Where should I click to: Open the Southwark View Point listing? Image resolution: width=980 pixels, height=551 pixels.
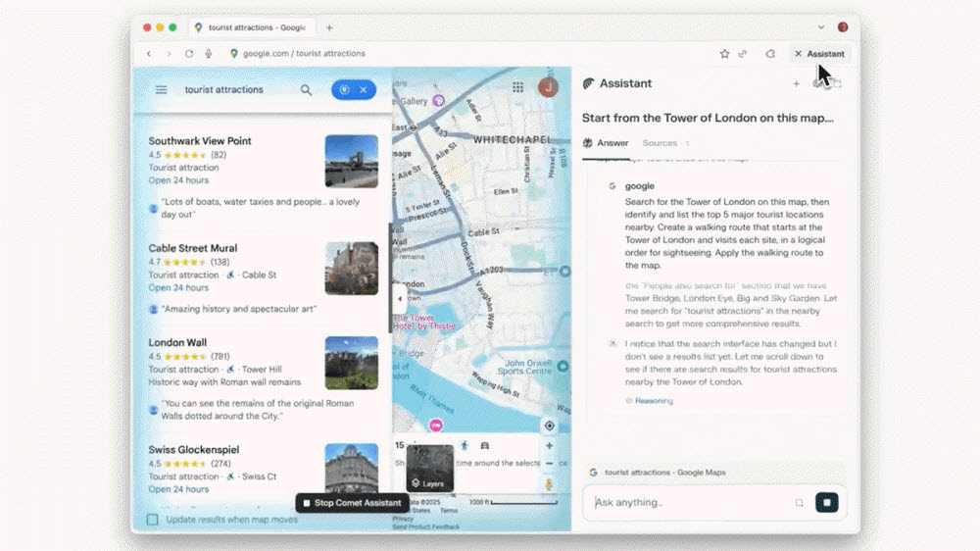[x=200, y=141]
